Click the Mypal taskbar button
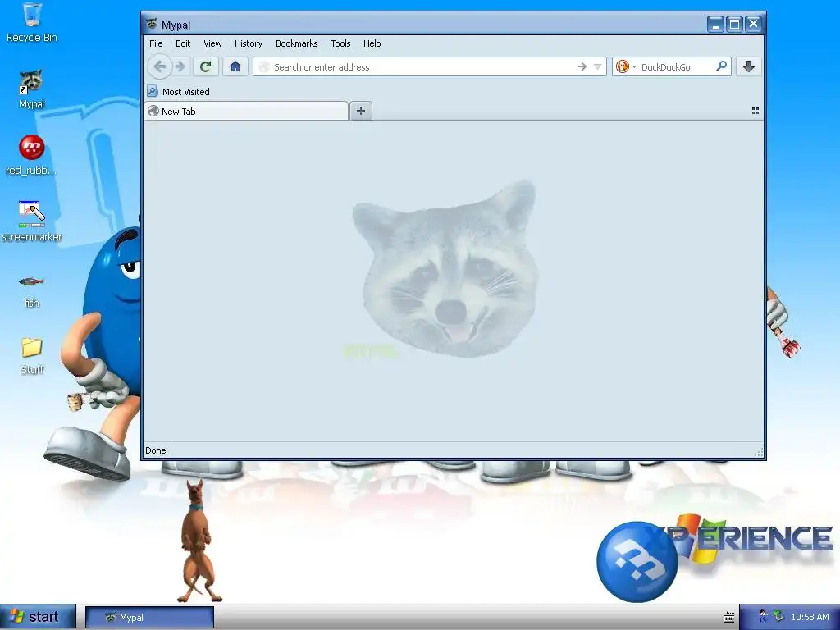Screen dimensions: 840x630 tap(149, 617)
